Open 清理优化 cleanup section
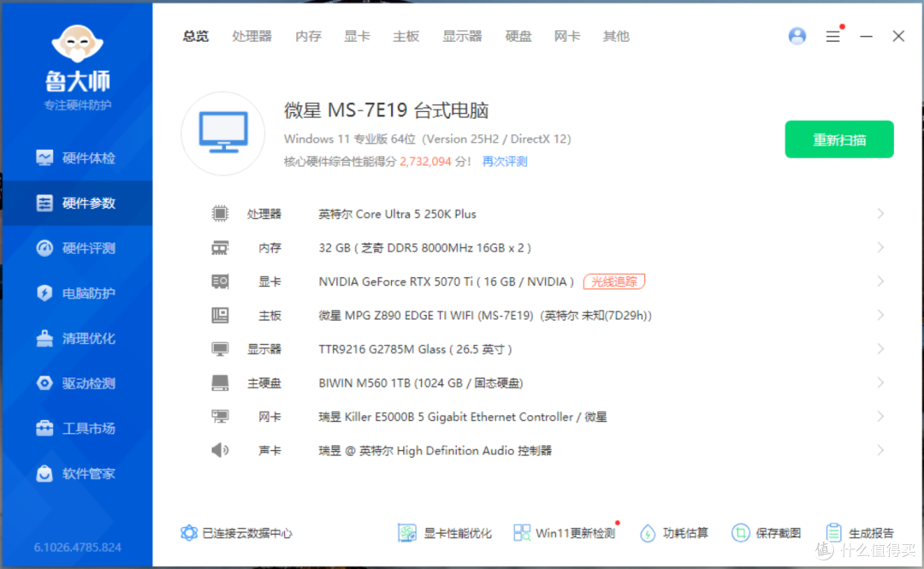 [x=77, y=339]
